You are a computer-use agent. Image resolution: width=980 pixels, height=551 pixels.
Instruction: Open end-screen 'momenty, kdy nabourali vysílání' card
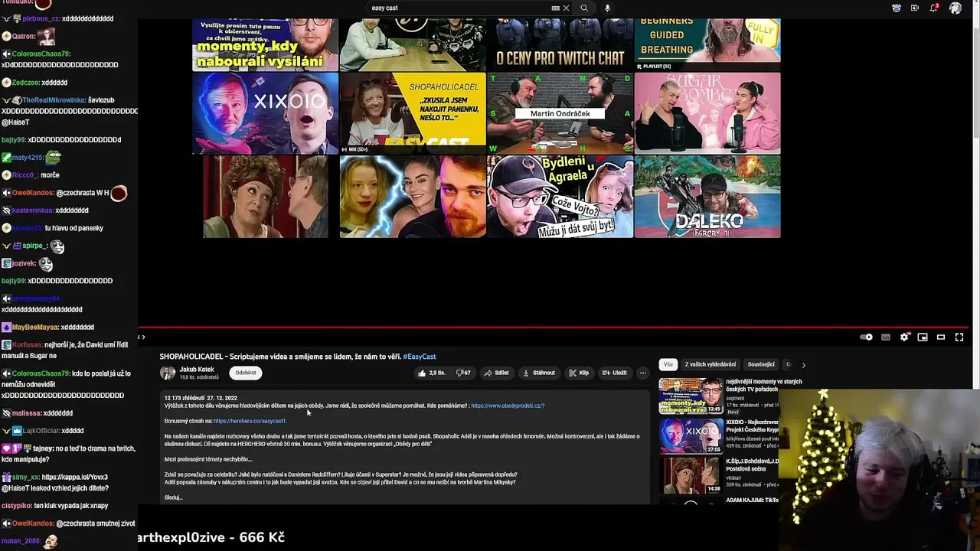[x=265, y=45]
